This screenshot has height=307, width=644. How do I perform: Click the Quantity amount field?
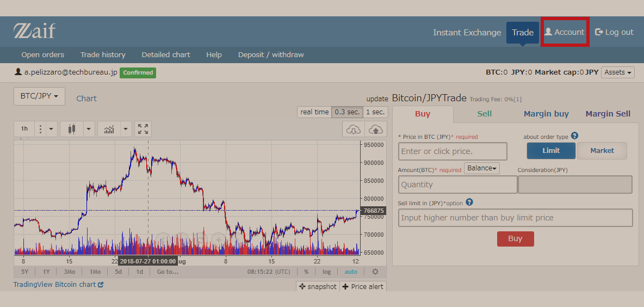click(457, 185)
